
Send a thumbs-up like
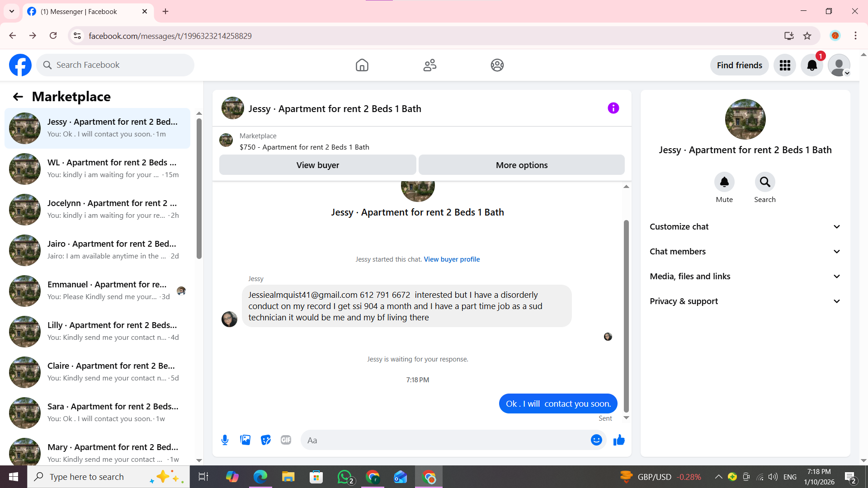tap(619, 440)
